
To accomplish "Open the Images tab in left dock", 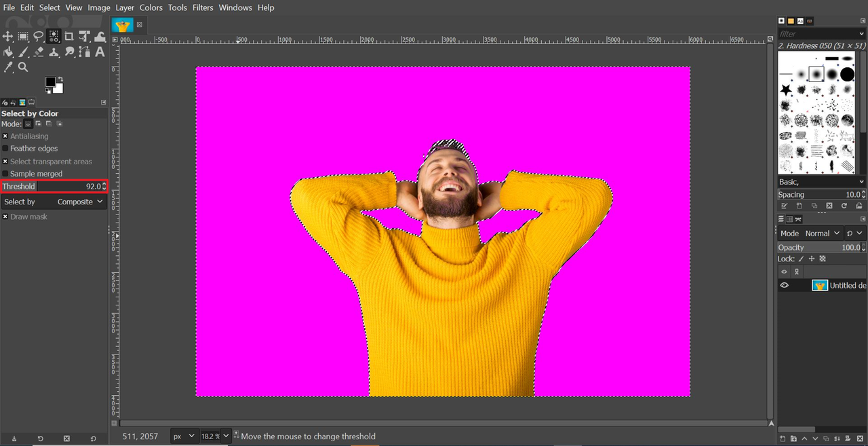I will (22, 103).
